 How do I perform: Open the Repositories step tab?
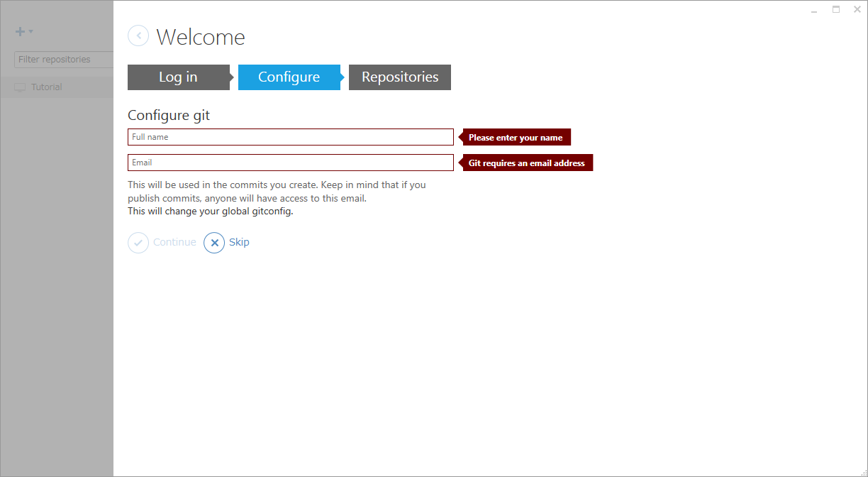pyautogui.click(x=400, y=77)
